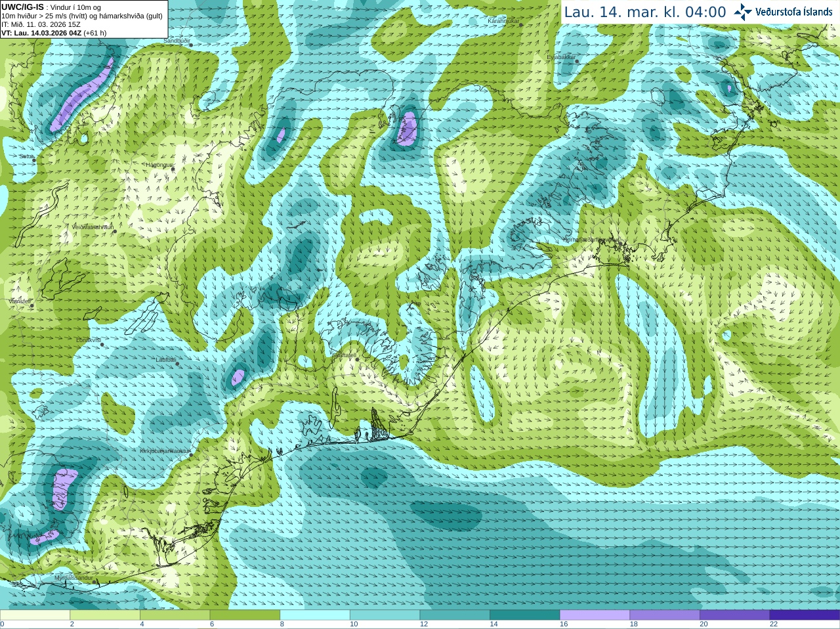The image size is (840, 629).
Task: Click the date header 'Lau. 14. mar. kl. 04:00'
Action: [645, 12]
